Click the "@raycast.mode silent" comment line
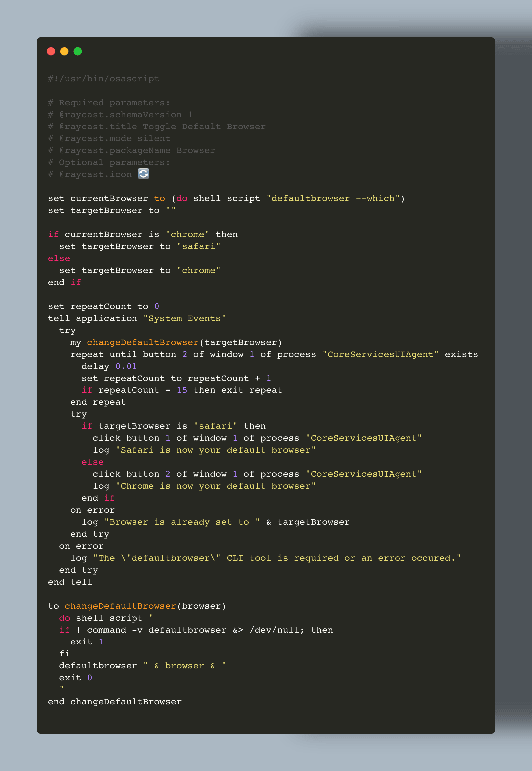 (109, 139)
